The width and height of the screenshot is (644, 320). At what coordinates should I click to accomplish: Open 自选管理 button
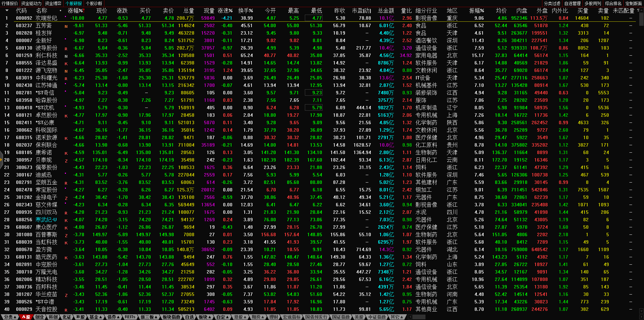pos(572,3)
